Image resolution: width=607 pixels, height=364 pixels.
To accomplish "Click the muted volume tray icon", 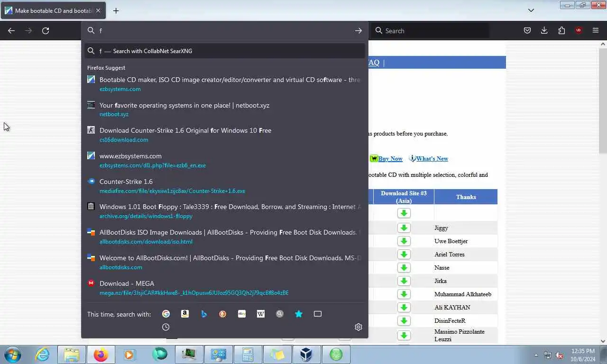I will pyautogui.click(x=559, y=355).
